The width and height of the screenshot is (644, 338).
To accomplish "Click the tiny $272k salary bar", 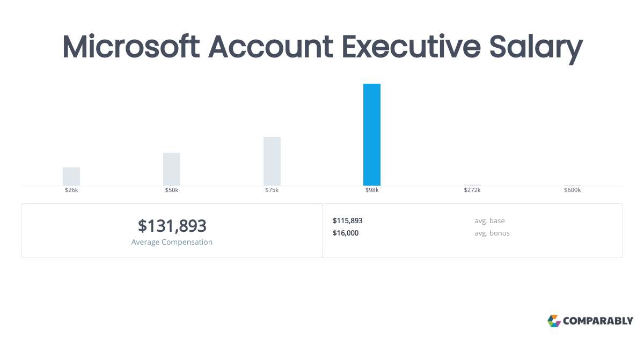I will click(472, 185).
